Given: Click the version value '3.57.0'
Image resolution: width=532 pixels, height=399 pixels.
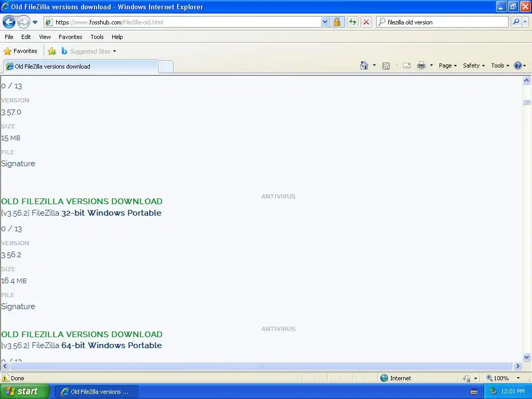Looking at the screenshot, I should (x=11, y=112).
